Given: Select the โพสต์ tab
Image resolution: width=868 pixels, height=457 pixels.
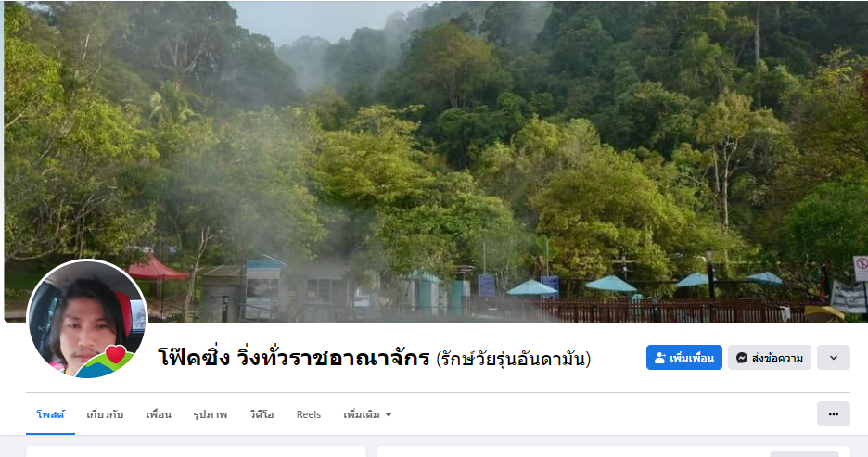Looking at the screenshot, I should point(50,414).
